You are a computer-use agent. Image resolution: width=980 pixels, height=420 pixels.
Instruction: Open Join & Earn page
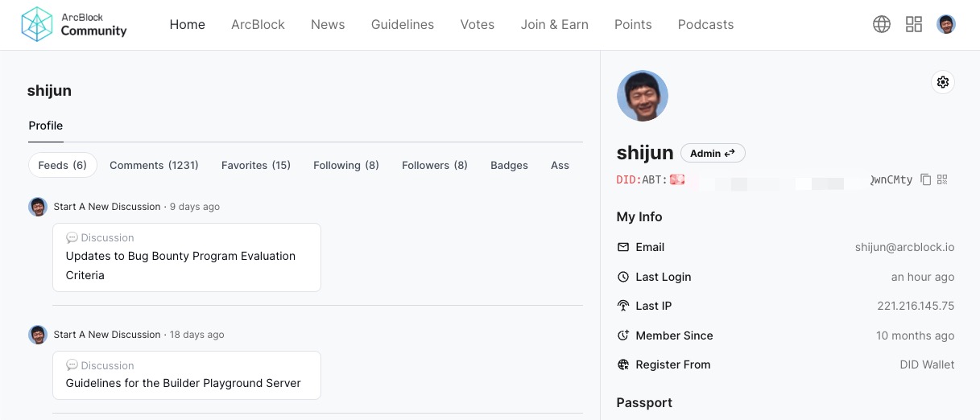(x=554, y=24)
